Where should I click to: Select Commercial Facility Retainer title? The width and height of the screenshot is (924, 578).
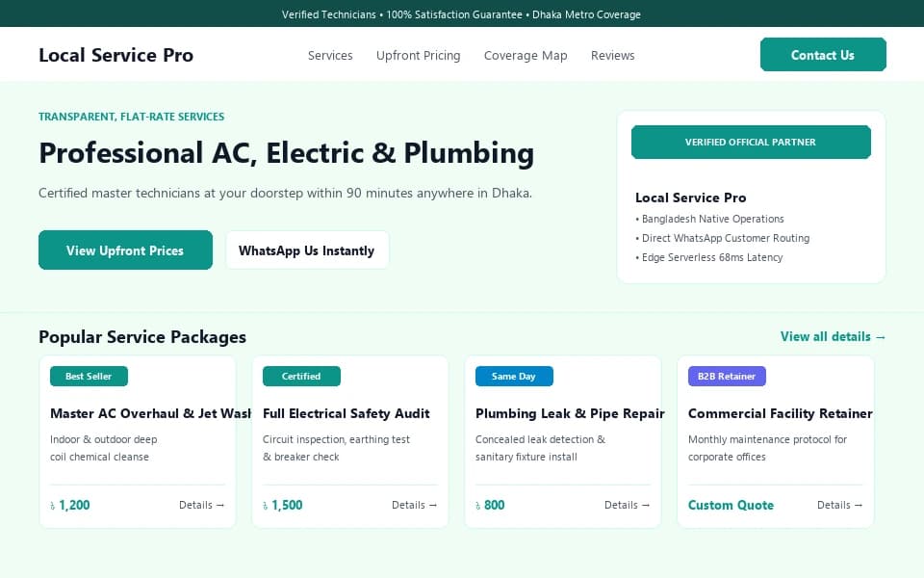click(x=781, y=413)
